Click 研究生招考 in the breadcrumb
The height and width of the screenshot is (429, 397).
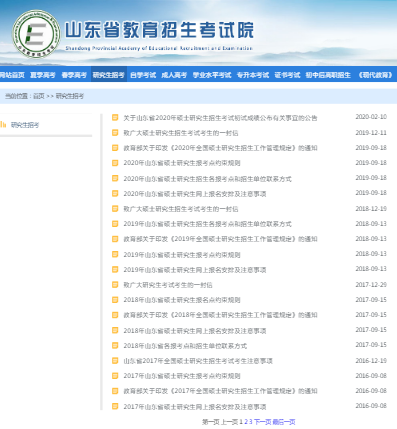[x=70, y=96]
